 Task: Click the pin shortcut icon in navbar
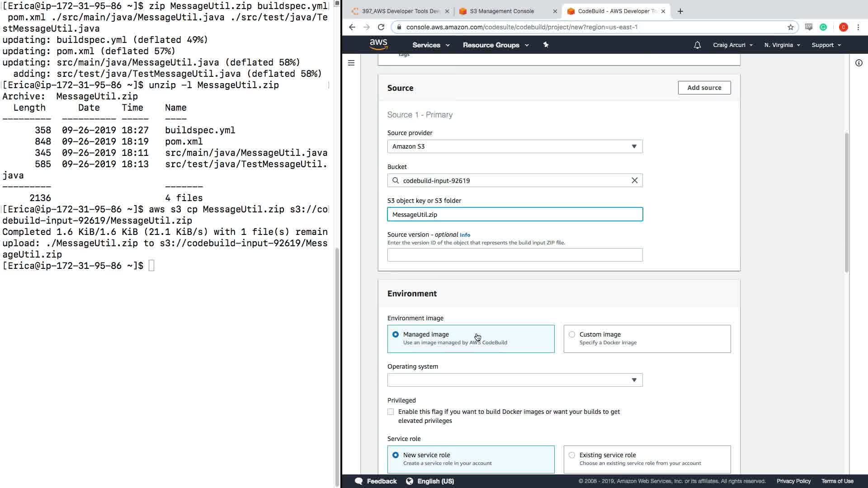tap(546, 45)
